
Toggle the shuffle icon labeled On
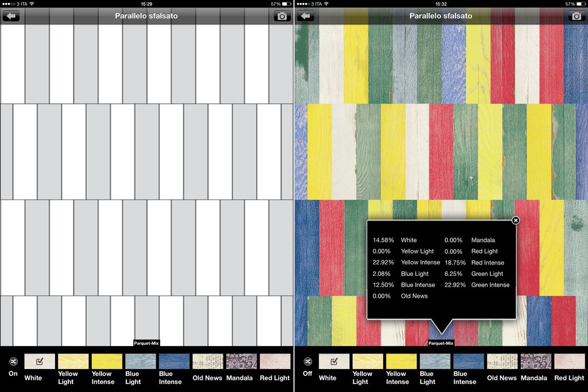(x=13, y=362)
